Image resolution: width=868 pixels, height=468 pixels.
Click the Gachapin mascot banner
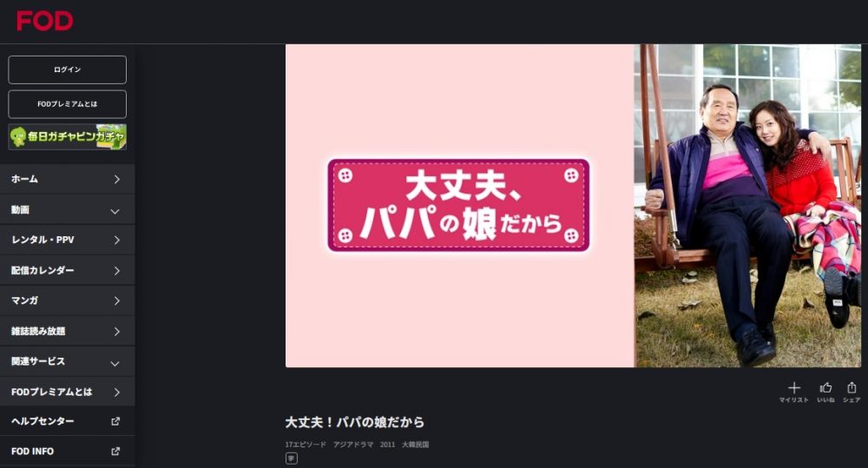pyautogui.click(x=68, y=137)
